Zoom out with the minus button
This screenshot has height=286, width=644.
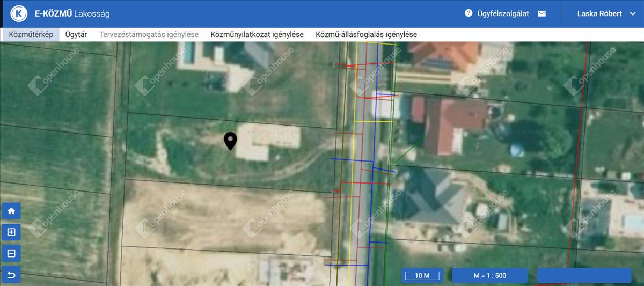pyautogui.click(x=11, y=254)
